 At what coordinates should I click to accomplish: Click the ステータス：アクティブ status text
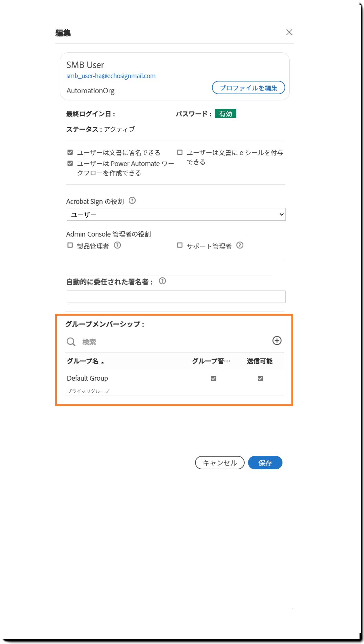[100, 129]
